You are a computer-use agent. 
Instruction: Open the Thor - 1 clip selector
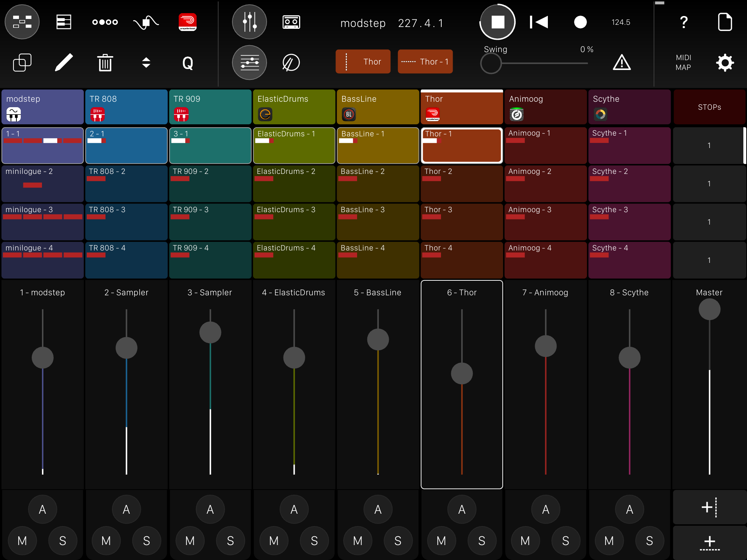pos(425,62)
